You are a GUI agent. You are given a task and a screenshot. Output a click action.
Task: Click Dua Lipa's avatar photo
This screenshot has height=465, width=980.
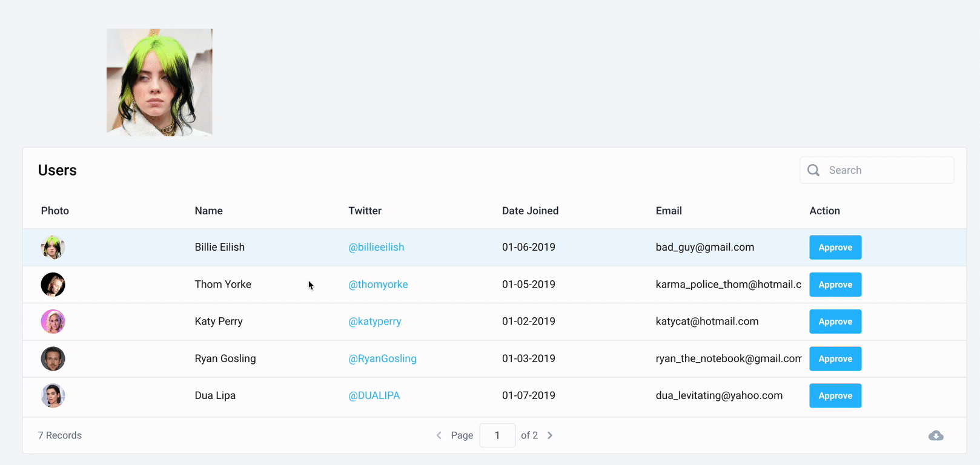coord(53,395)
